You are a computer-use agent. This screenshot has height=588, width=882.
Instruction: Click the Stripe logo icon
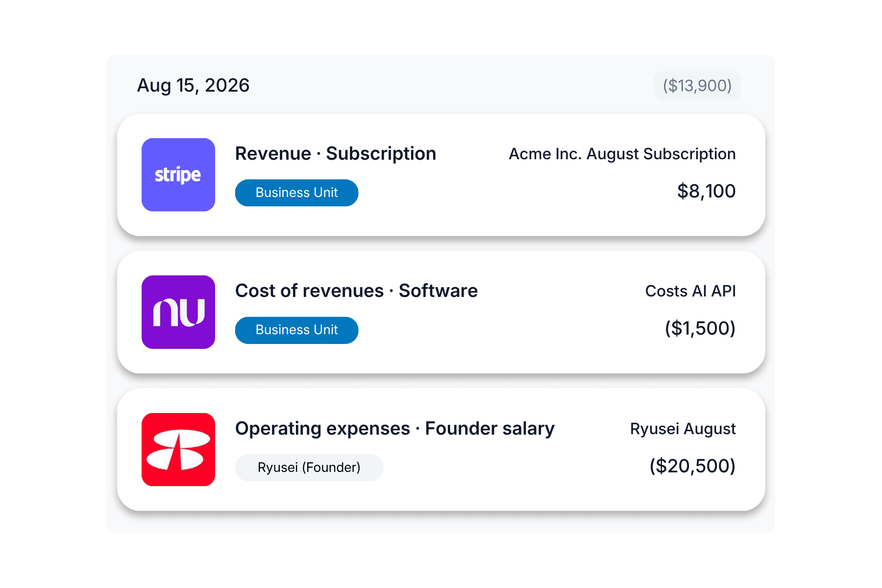coord(178,175)
